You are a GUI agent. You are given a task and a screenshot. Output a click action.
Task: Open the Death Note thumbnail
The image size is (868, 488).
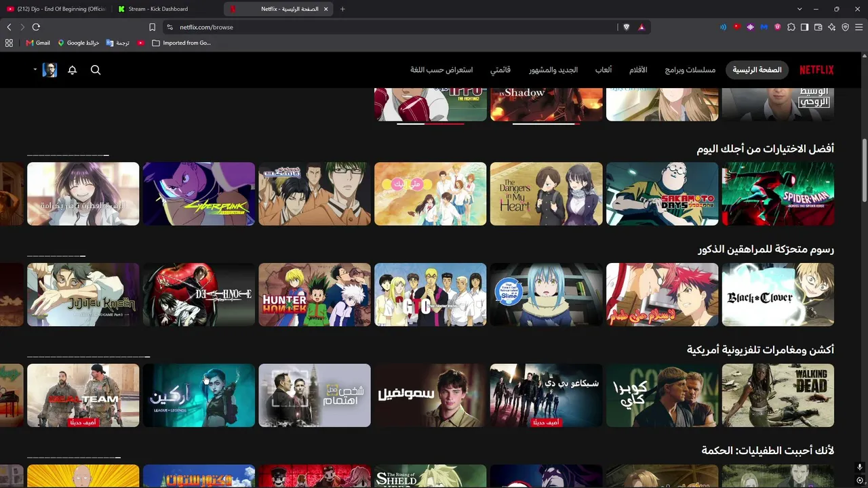tap(199, 295)
